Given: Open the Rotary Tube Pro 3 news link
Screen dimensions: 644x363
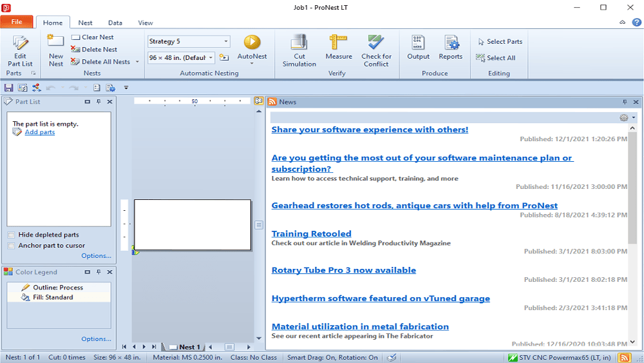Looking at the screenshot, I should coord(343,270).
